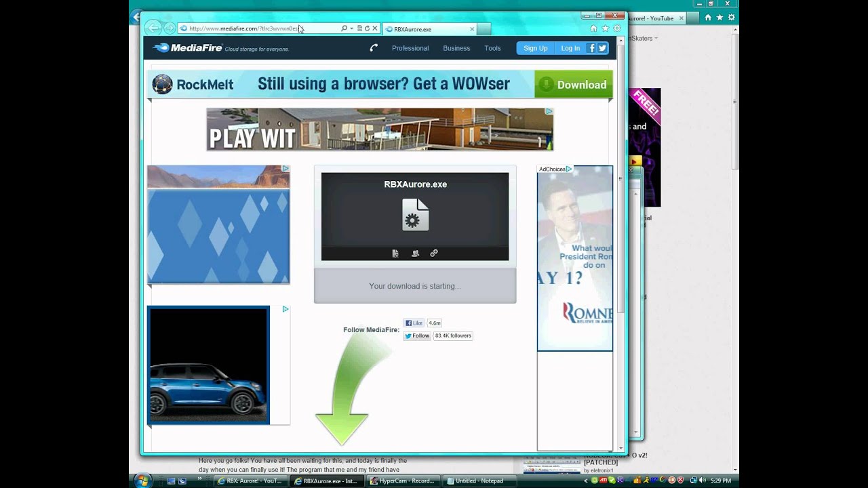Screen dimensions: 868x488
Task: Expand hidden system tray icons arrow
Action: 586,481
